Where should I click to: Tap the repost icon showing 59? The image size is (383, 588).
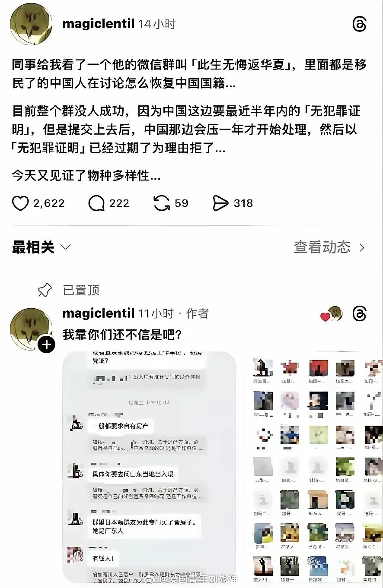pyautogui.click(x=162, y=203)
